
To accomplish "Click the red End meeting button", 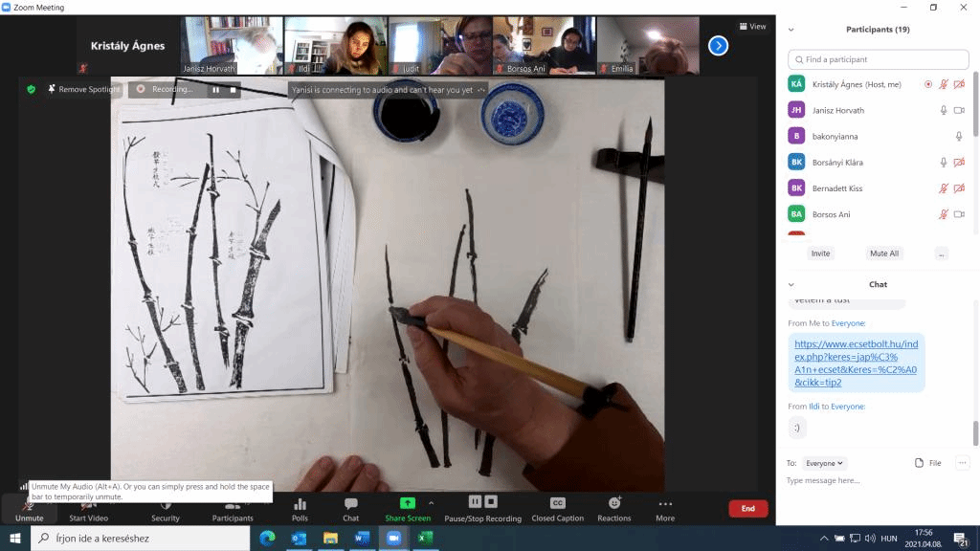I will (x=748, y=509).
